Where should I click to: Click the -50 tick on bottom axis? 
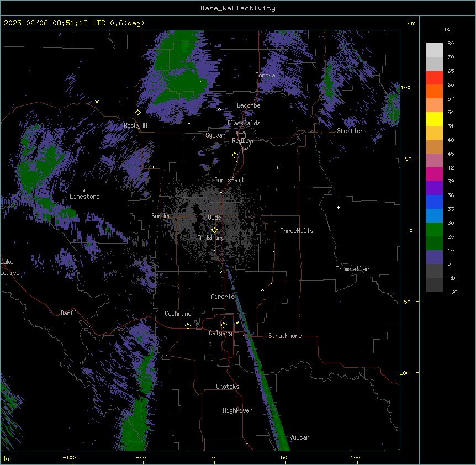(141, 457)
